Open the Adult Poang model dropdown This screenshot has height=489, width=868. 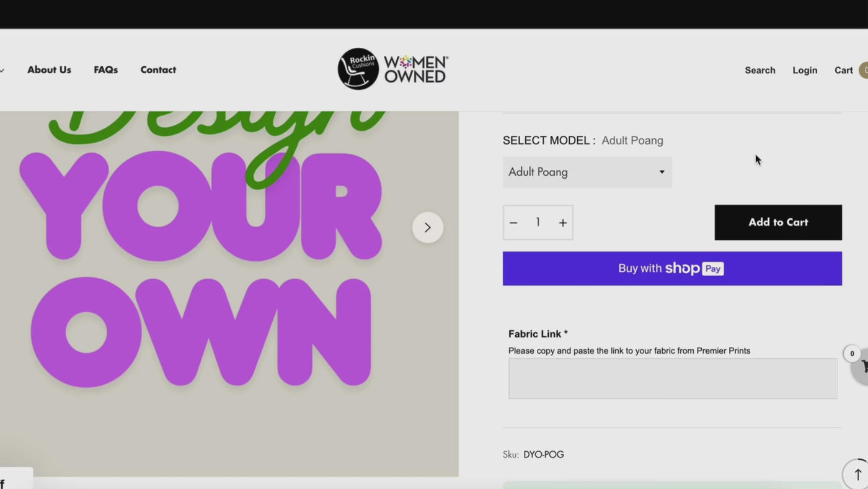click(587, 172)
